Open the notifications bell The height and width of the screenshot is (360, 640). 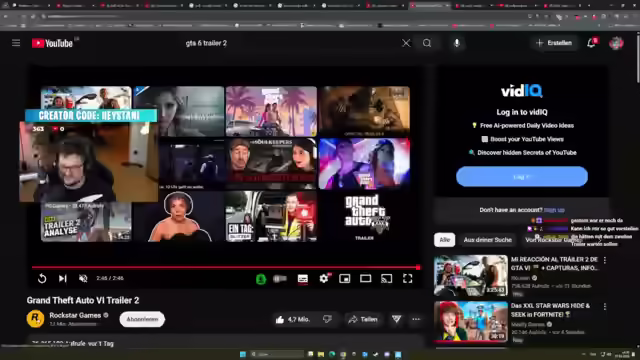(x=591, y=43)
